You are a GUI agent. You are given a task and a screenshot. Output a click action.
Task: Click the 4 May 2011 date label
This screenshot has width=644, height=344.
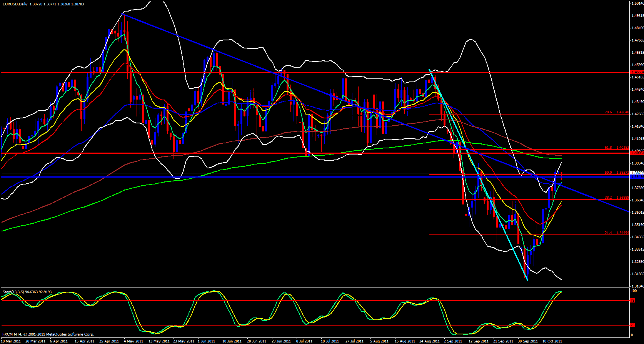133,341
